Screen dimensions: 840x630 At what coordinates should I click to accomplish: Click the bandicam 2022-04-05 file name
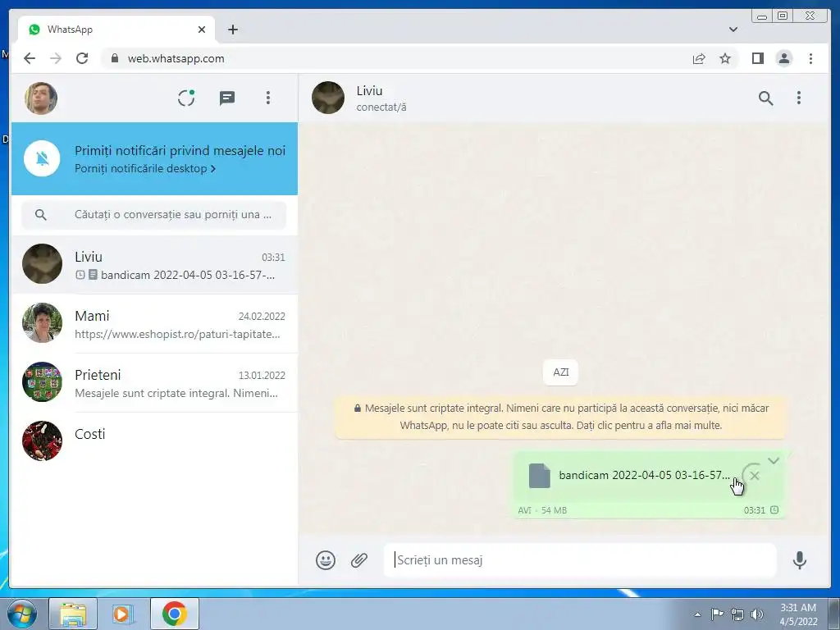[x=645, y=475]
